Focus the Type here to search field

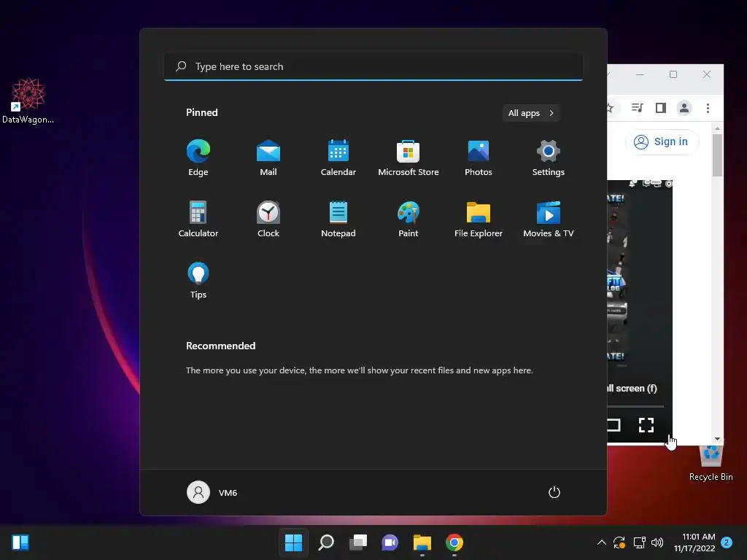coord(373,66)
